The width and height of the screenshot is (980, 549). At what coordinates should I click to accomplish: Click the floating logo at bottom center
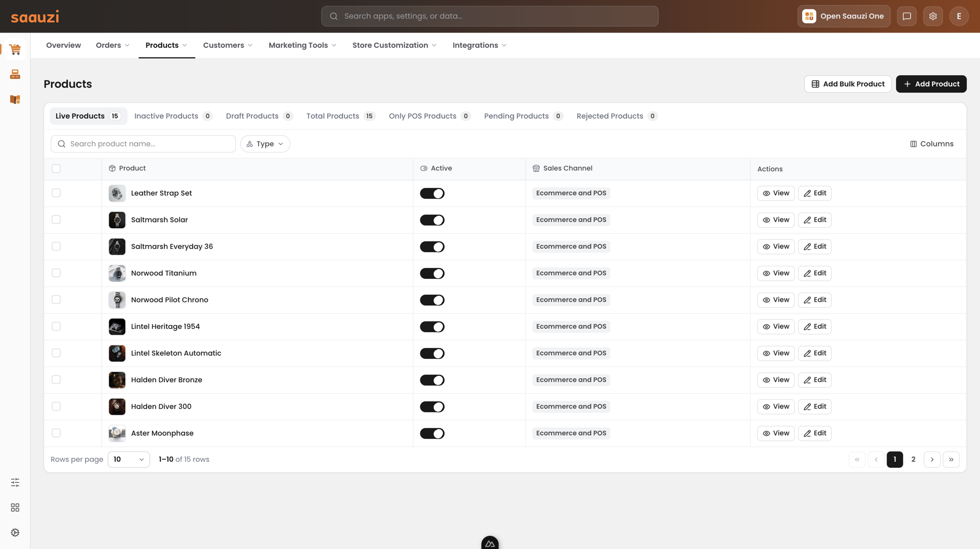pyautogui.click(x=490, y=542)
